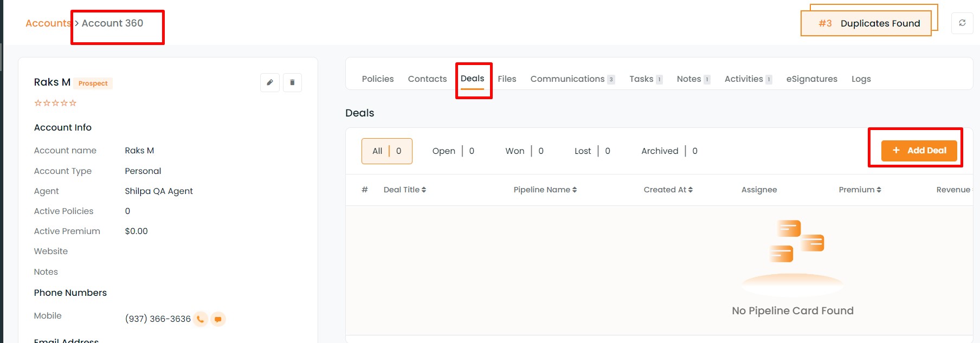
Task: Filter deals by Lost status
Action: pyautogui.click(x=592, y=151)
